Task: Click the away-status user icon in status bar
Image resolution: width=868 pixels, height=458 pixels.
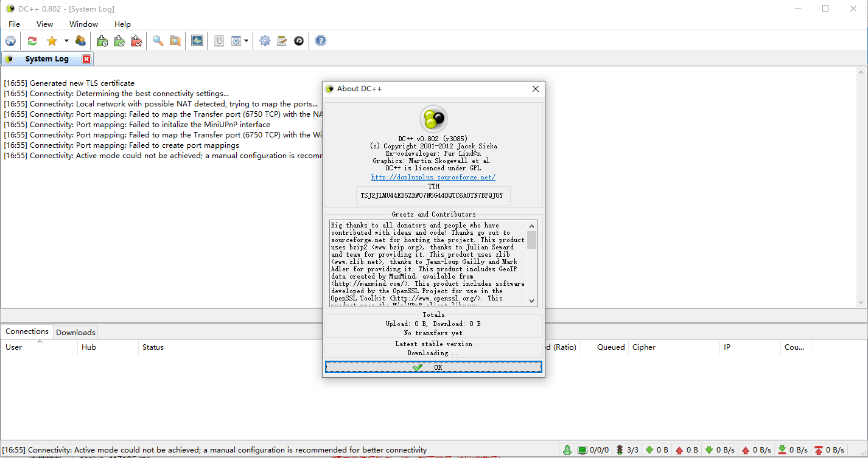Action: click(567, 450)
